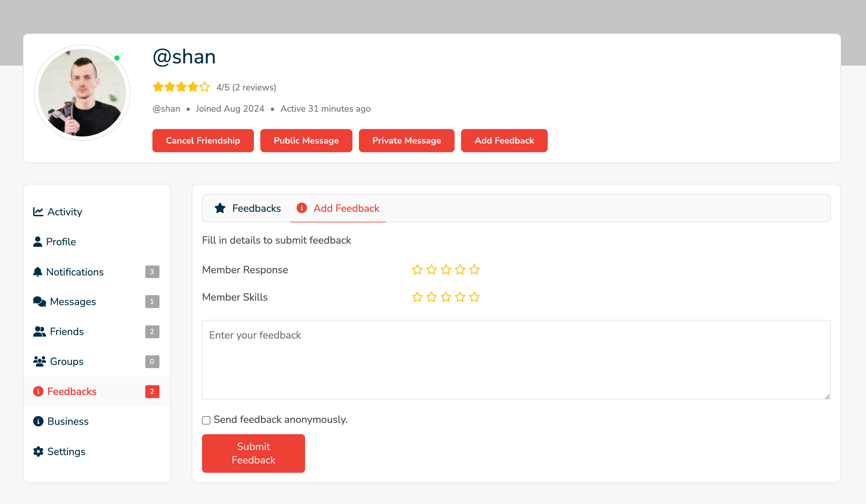Give Member Response one star
866x504 pixels.
(417, 270)
